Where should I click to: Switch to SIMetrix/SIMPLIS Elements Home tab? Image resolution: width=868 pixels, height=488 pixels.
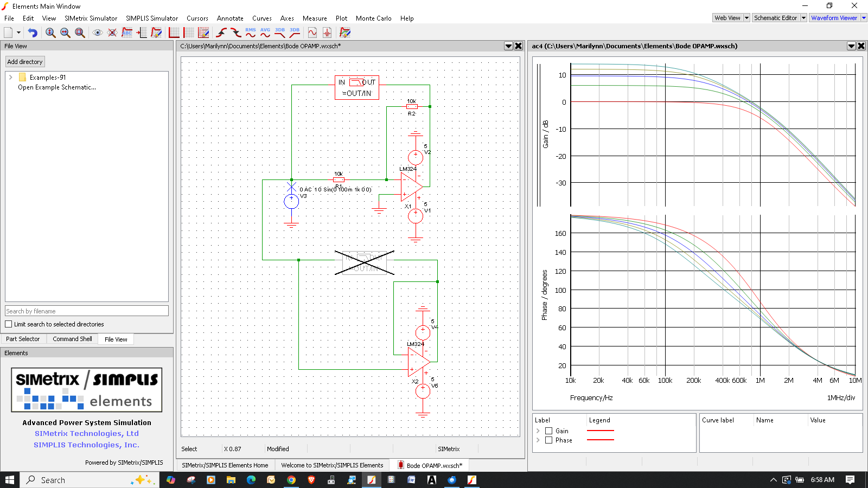225,465
